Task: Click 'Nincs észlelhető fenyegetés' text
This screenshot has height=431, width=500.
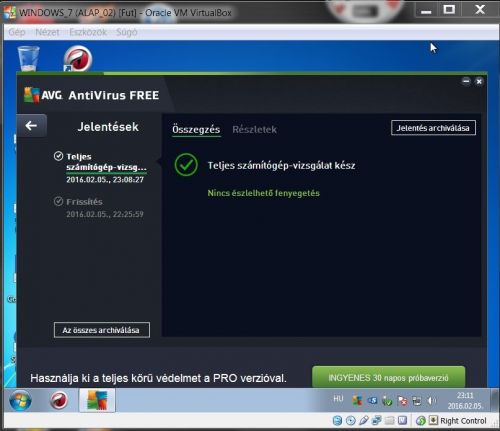Action: coord(263,193)
